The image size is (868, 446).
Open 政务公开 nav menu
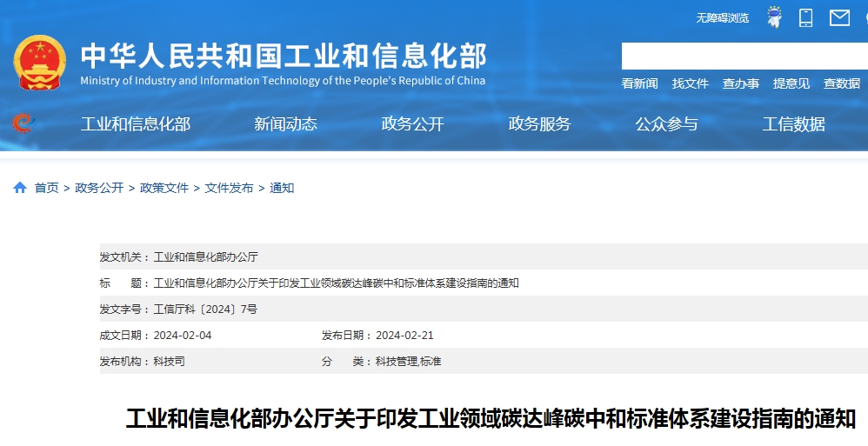point(412,124)
